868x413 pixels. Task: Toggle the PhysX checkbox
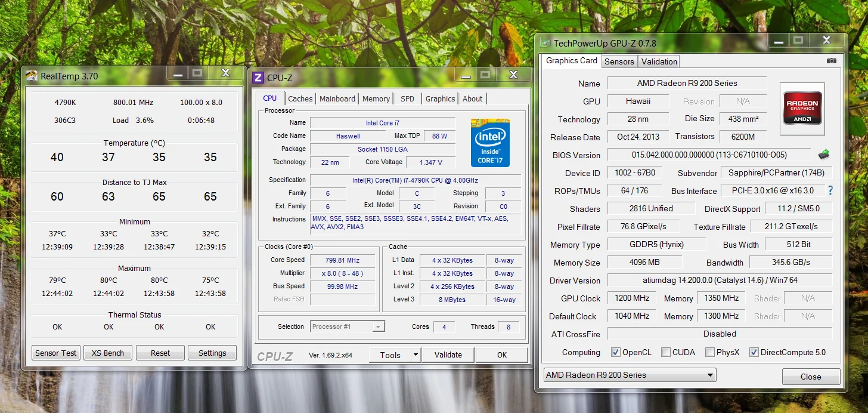tap(710, 352)
